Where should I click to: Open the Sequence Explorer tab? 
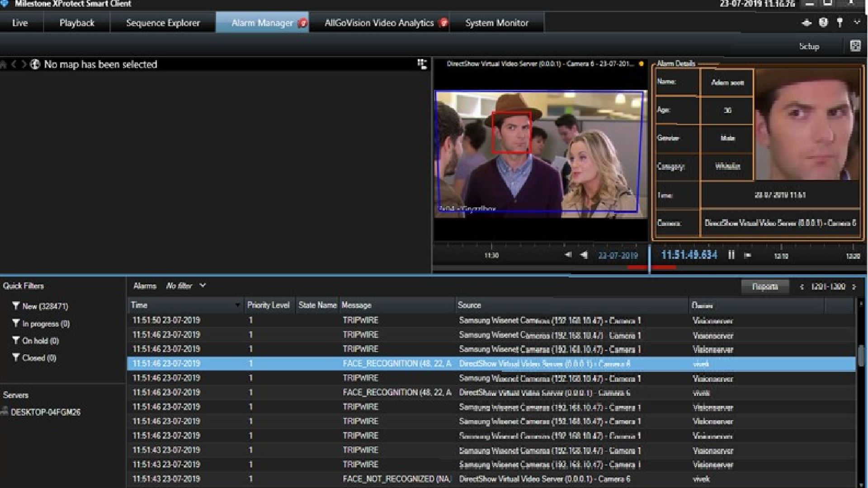click(x=163, y=23)
